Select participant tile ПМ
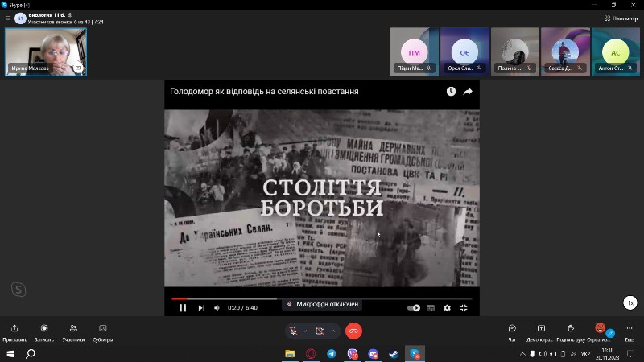The height and width of the screenshot is (362, 644). pos(414,51)
